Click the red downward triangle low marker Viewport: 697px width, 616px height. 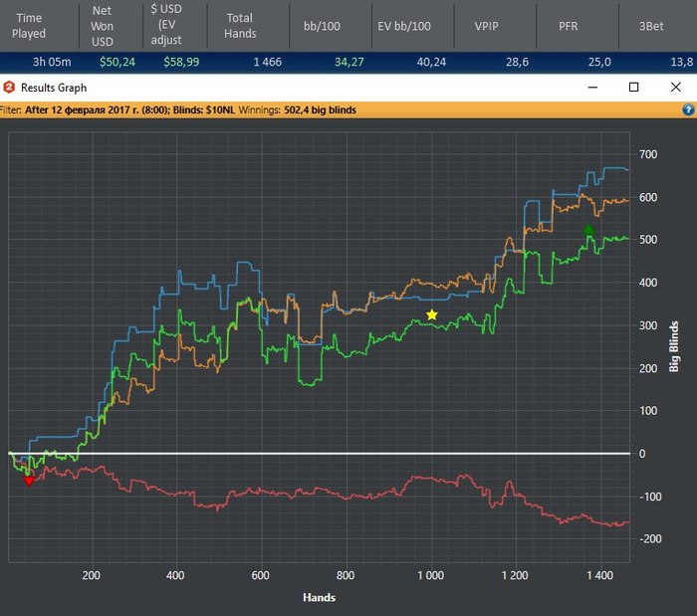(29, 481)
